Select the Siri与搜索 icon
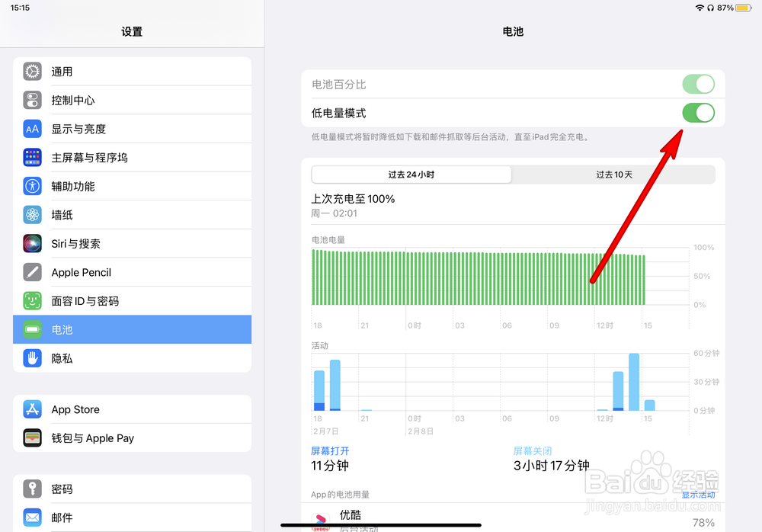 click(x=32, y=243)
